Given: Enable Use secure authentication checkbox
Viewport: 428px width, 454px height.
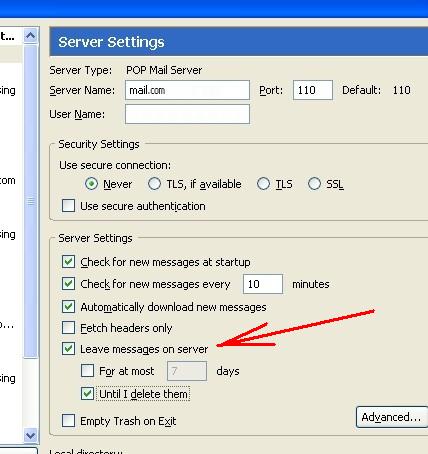Looking at the screenshot, I should pos(68,206).
